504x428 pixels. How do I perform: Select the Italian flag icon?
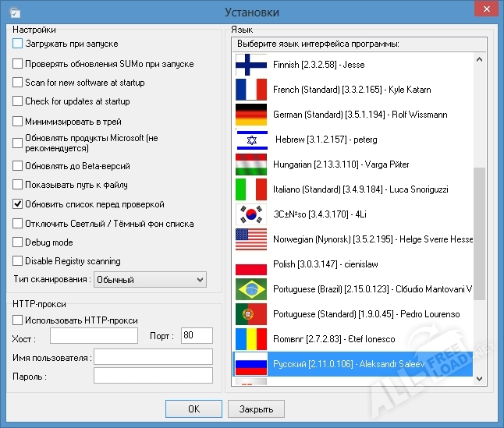pyautogui.click(x=250, y=189)
